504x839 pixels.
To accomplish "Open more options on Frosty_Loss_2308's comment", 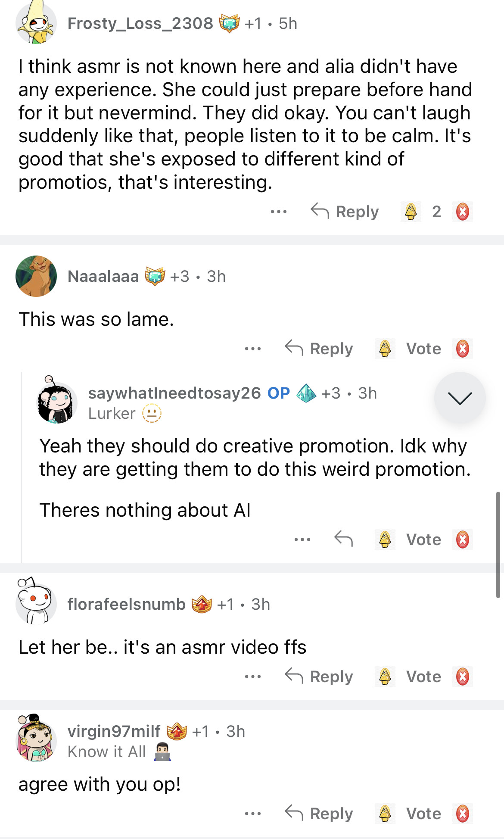I will point(279,212).
